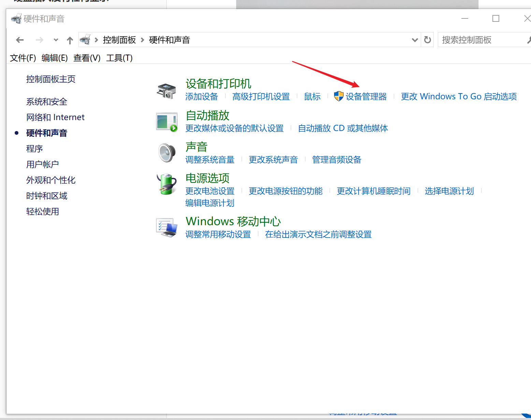Expand the chevron before 控制面板 breadcrumb
The image size is (531, 420).
point(97,40)
